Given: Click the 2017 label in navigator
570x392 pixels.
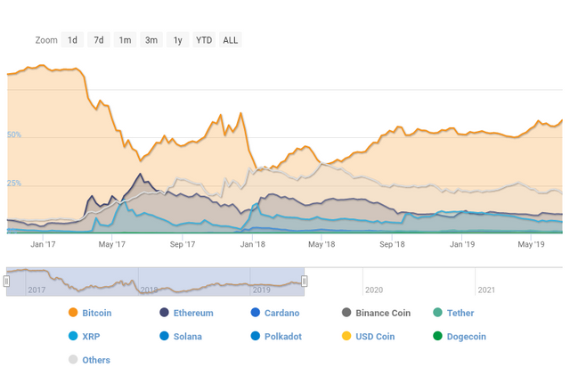Looking at the screenshot, I should [37, 290].
